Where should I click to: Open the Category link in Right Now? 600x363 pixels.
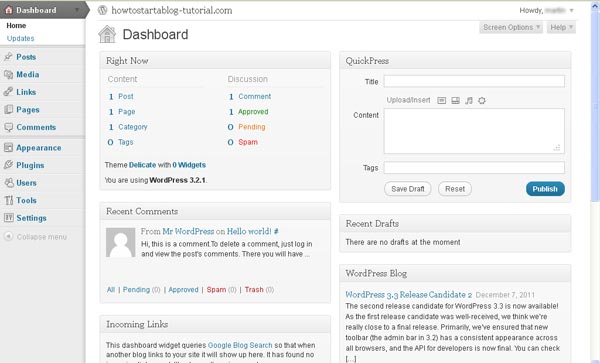133,127
